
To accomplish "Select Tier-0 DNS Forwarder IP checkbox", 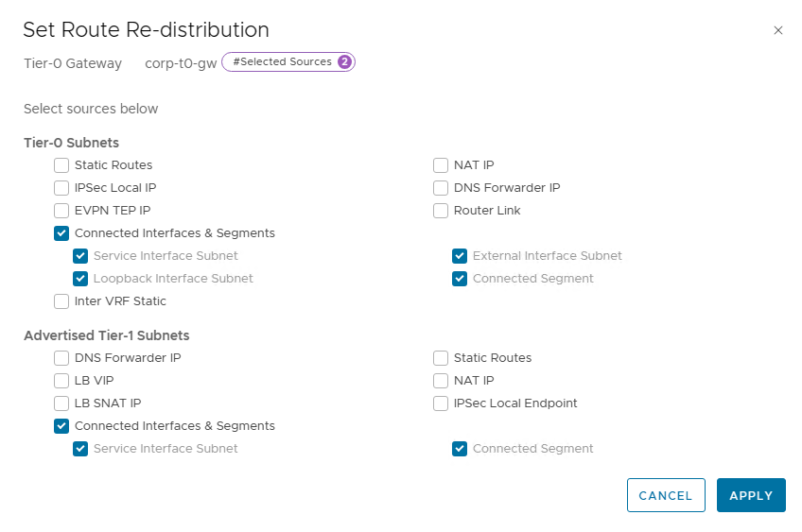I will click(441, 187).
